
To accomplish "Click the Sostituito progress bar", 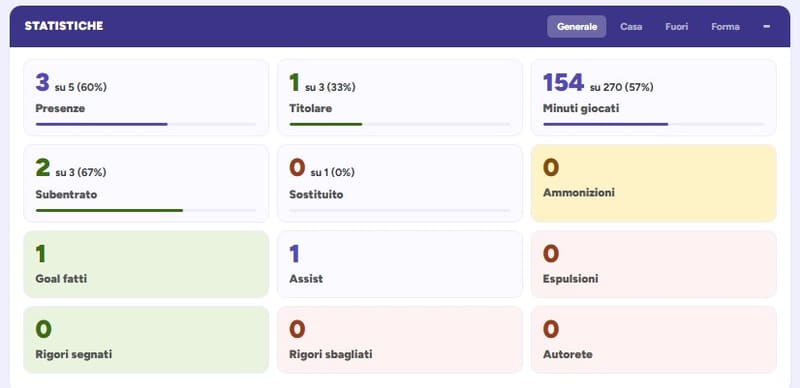I will pyautogui.click(x=399, y=210).
